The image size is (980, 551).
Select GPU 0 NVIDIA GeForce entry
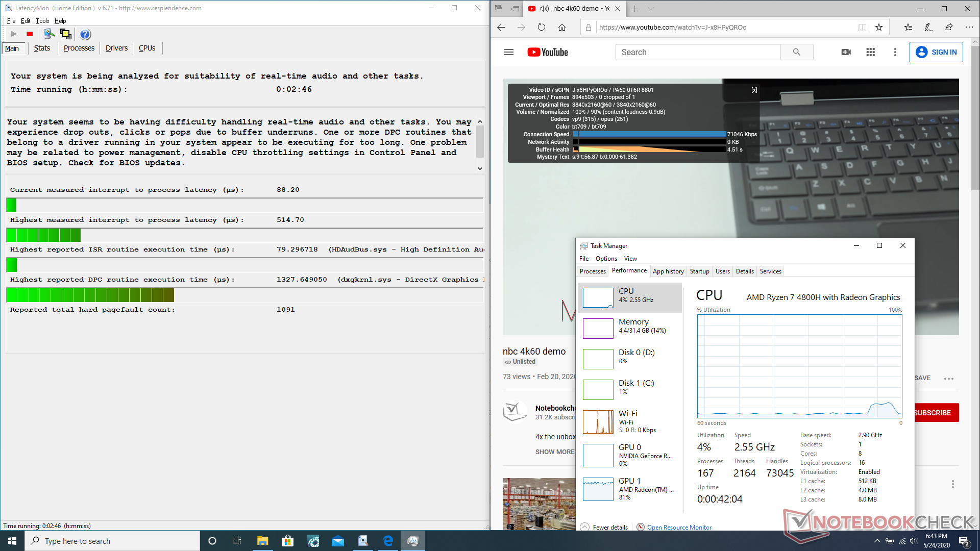(630, 455)
